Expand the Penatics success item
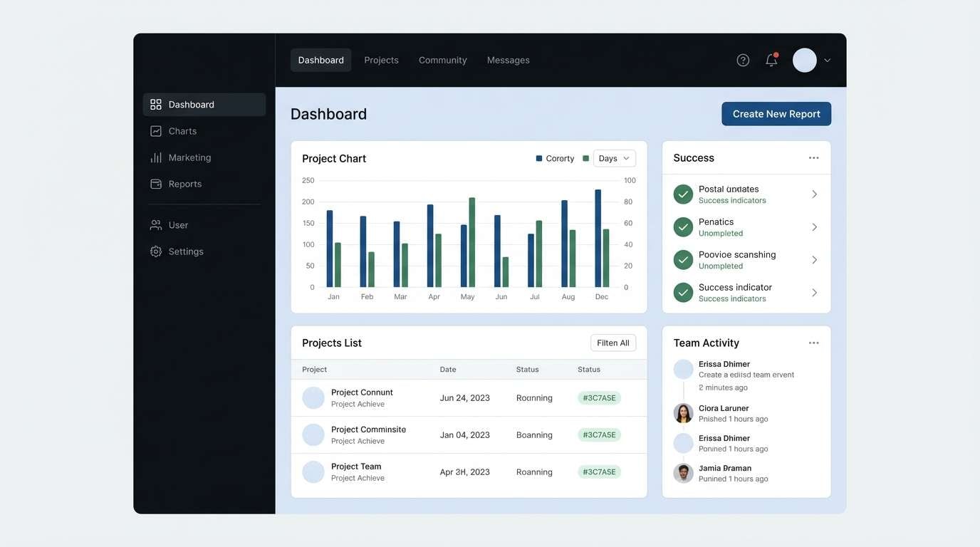980x547 pixels. (813, 225)
